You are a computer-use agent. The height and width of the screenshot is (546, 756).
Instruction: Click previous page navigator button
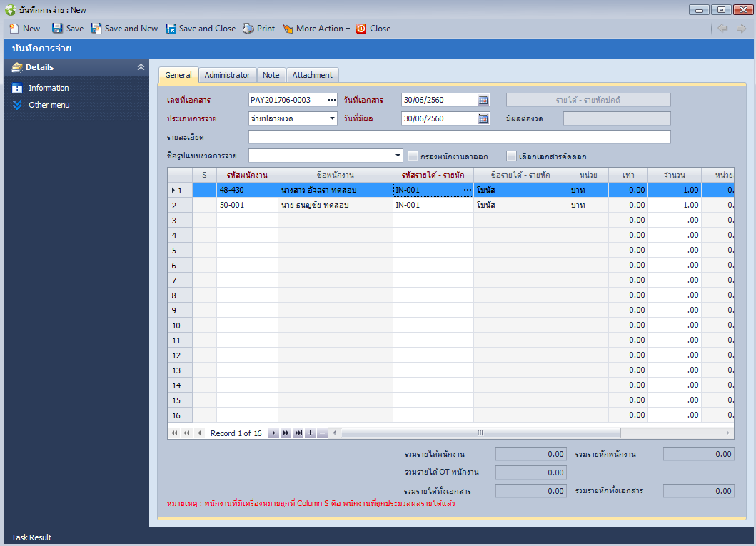[186, 433]
